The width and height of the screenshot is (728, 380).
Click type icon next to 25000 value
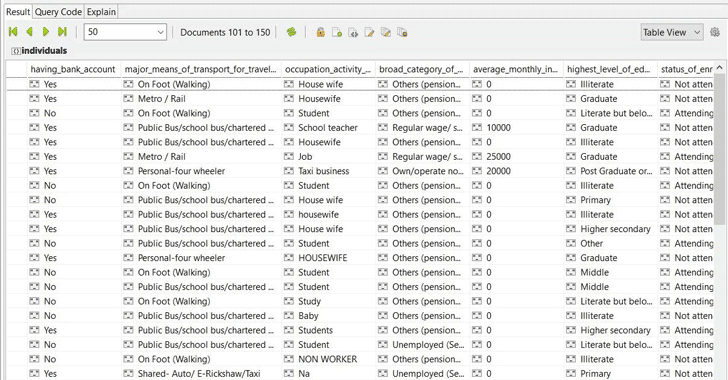(x=477, y=157)
